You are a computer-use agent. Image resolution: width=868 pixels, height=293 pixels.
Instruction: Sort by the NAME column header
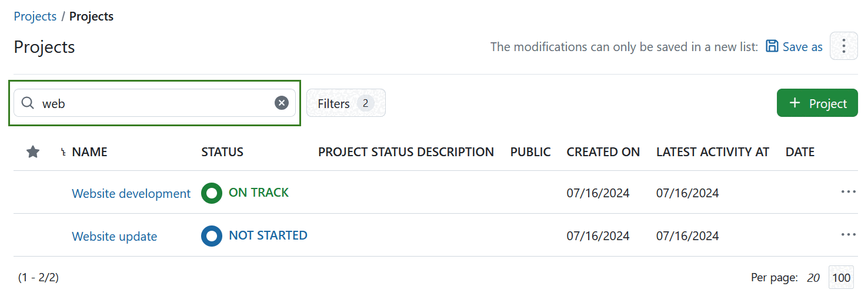tap(89, 152)
